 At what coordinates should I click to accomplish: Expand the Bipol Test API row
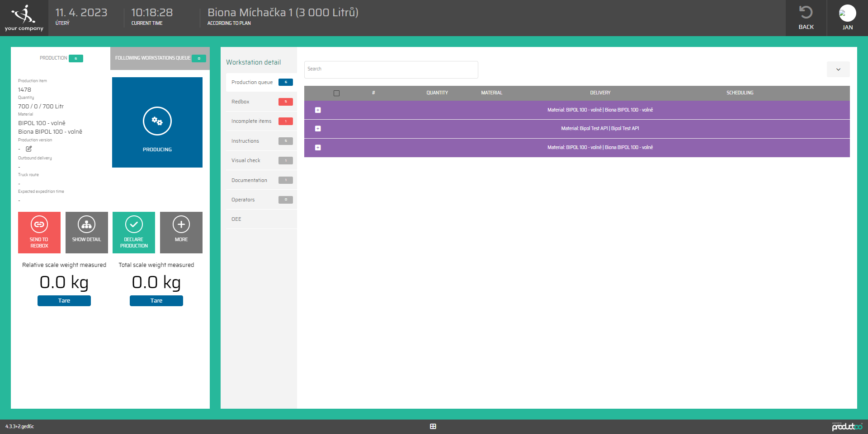tap(318, 129)
